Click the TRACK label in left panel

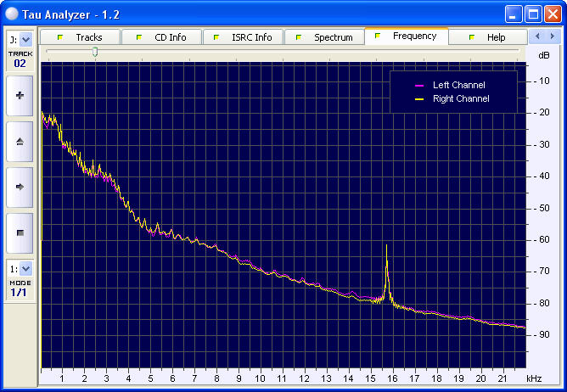pos(20,53)
